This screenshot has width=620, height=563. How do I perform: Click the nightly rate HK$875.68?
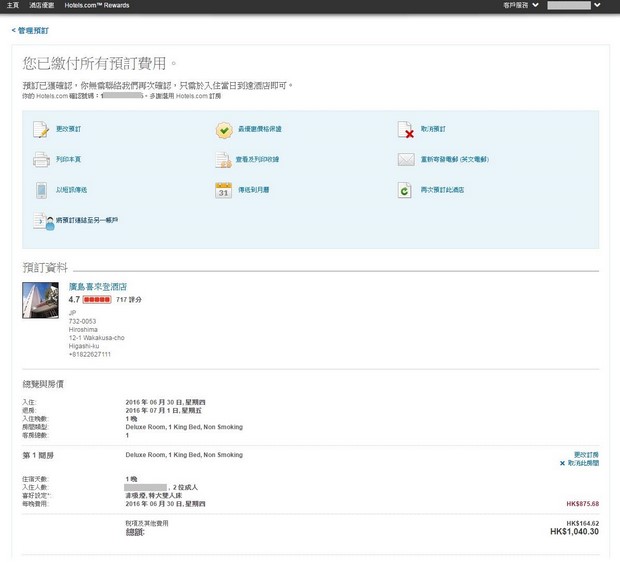(582, 504)
